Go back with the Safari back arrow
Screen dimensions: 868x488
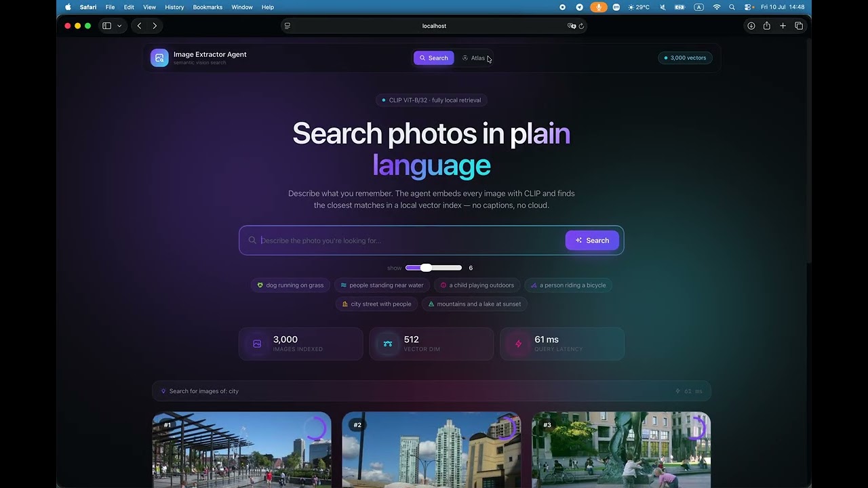point(139,26)
